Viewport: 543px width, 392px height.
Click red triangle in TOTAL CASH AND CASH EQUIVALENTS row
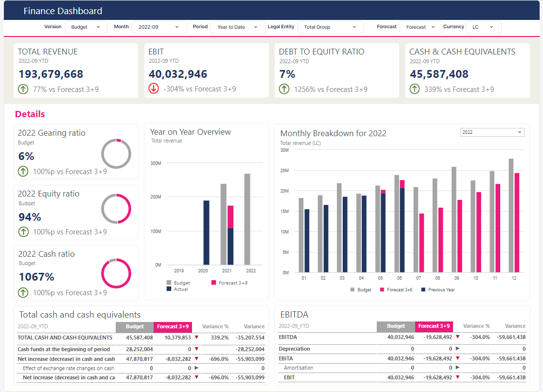coord(197,337)
